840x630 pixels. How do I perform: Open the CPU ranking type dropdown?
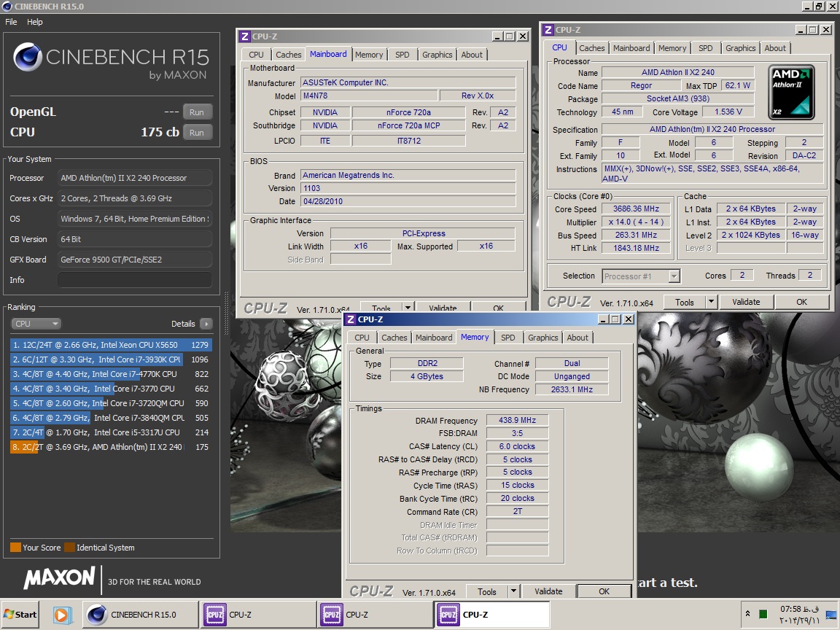pos(36,324)
